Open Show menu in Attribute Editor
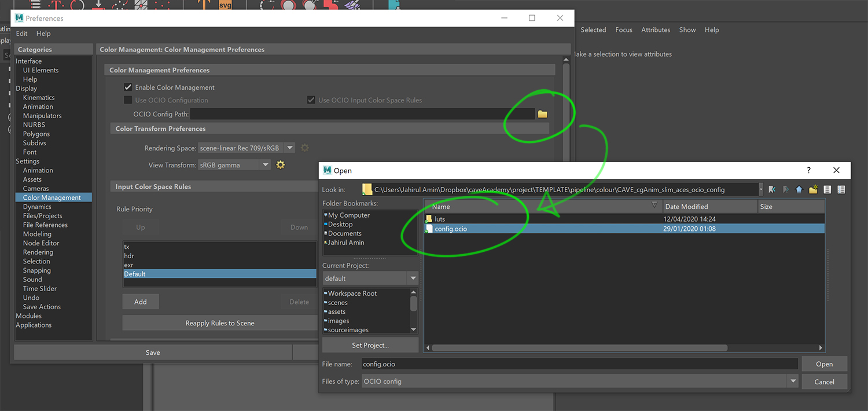Screen dimensions: 868x411 click(687, 30)
